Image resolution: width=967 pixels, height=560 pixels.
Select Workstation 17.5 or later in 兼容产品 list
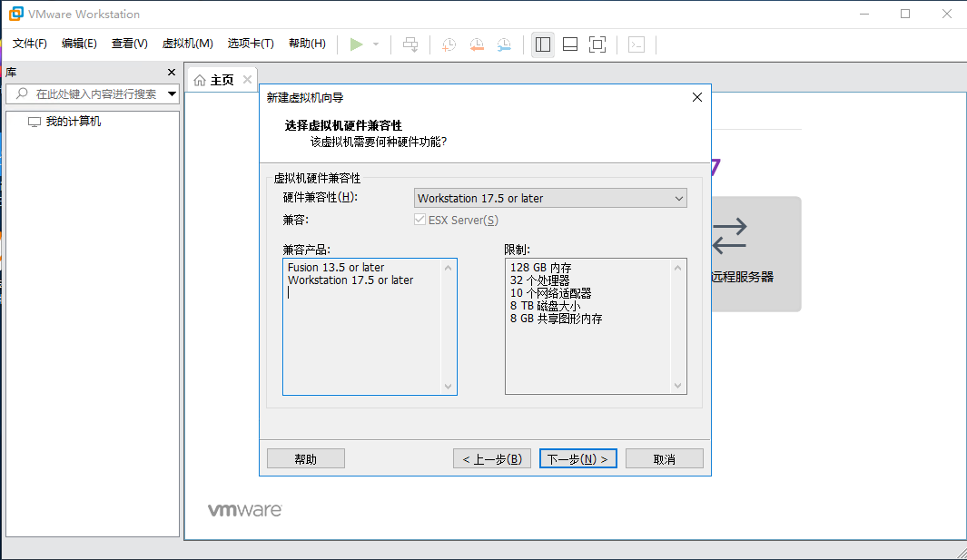(x=350, y=280)
